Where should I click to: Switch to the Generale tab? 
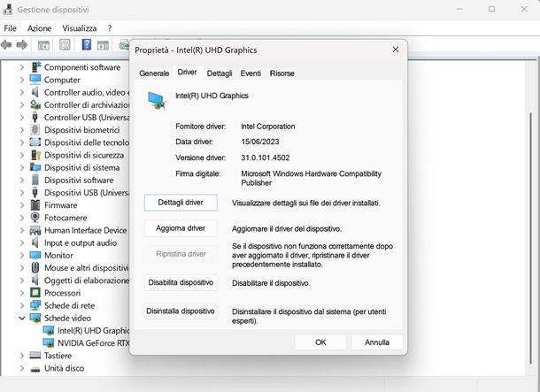point(154,73)
